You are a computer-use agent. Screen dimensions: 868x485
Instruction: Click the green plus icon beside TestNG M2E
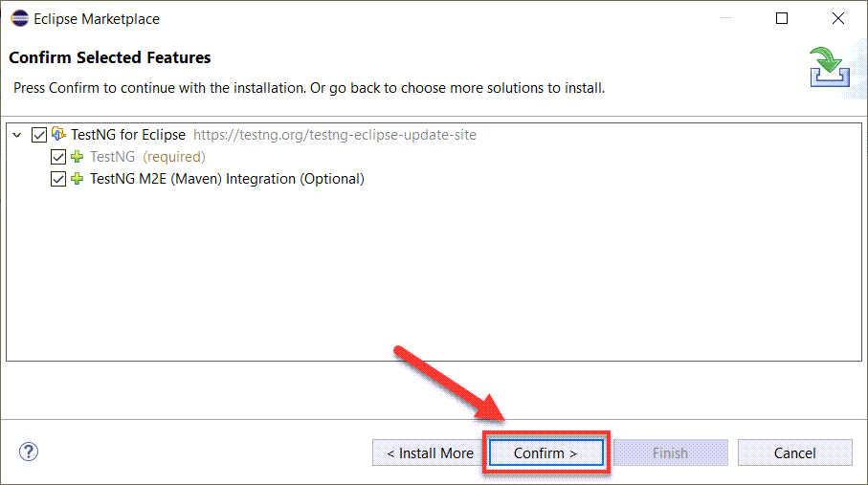[77, 179]
